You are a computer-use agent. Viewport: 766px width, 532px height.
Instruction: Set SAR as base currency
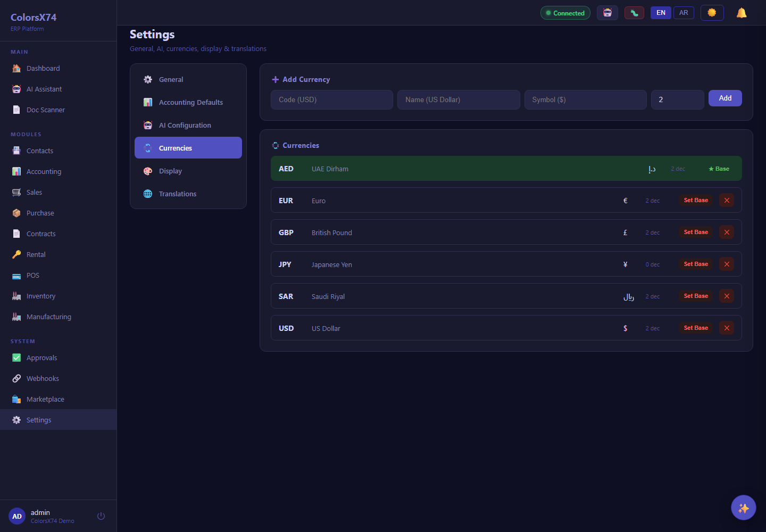[696, 296]
